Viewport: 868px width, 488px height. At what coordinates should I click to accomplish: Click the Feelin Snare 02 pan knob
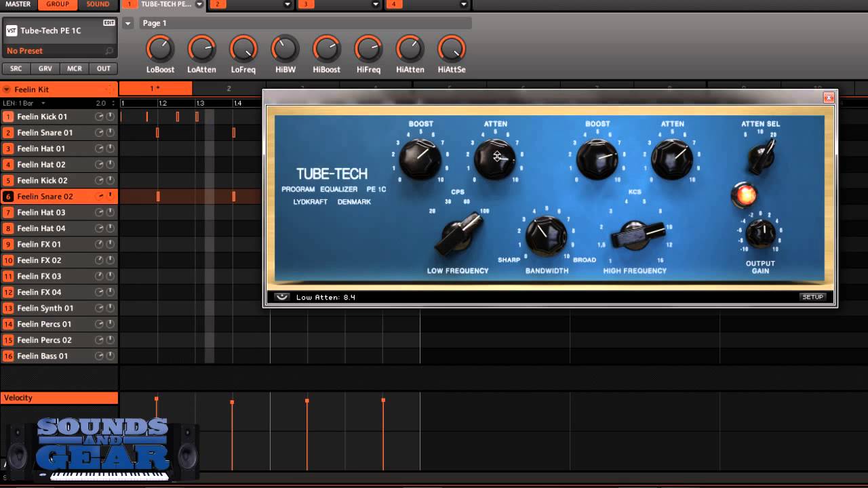click(x=110, y=197)
